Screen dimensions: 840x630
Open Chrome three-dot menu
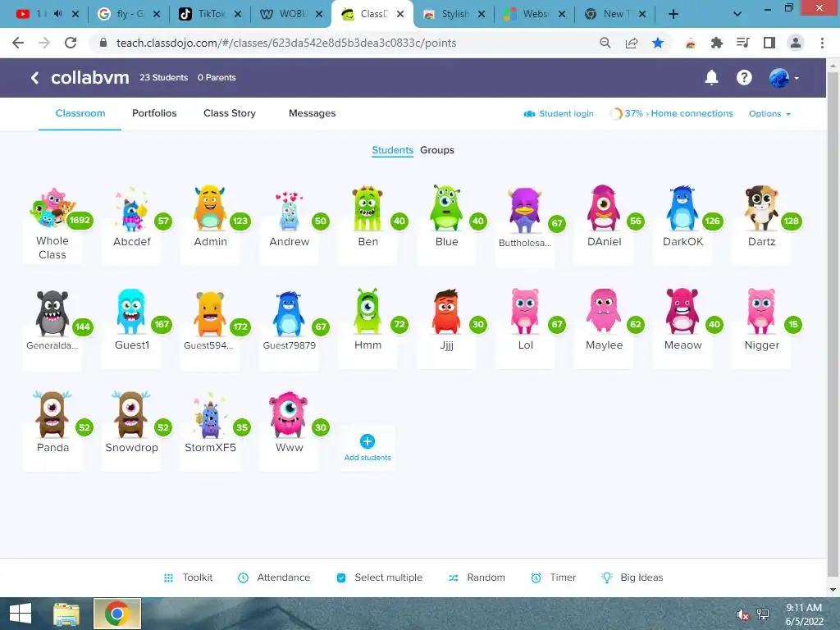coord(822,43)
